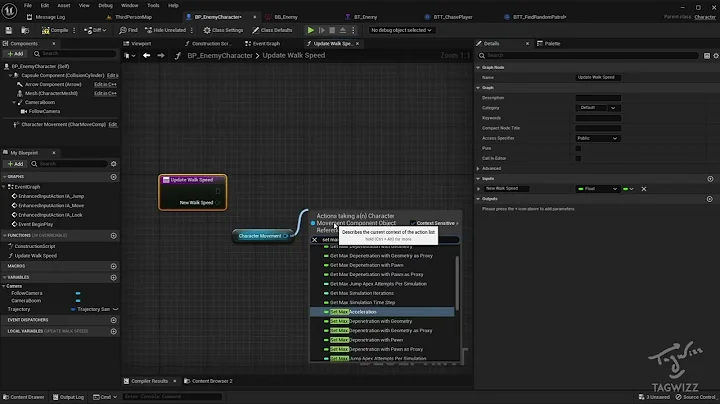Choose Set Max Depenetration with Pawn

(382, 340)
